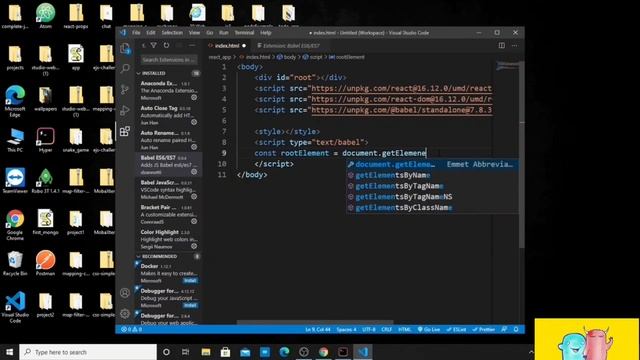Open editor more actions ellipsis

click(515, 45)
